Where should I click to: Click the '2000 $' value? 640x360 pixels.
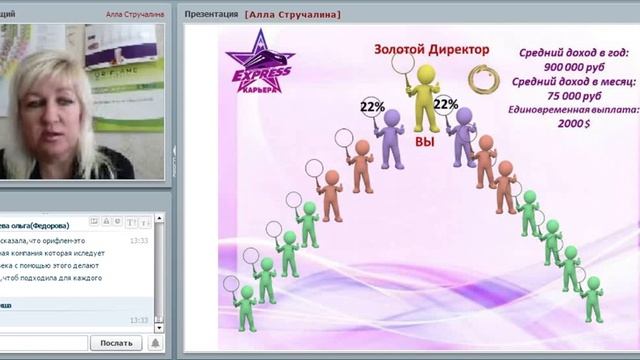pyautogui.click(x=574, y=123)
